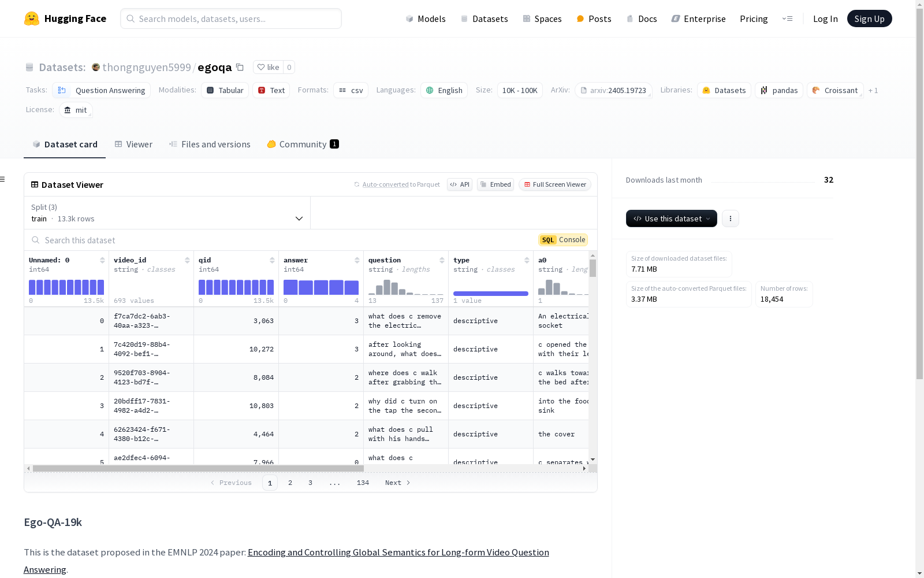Expand the Split train dropdown
Screen dimensions: 924x578
pos(167,213)
